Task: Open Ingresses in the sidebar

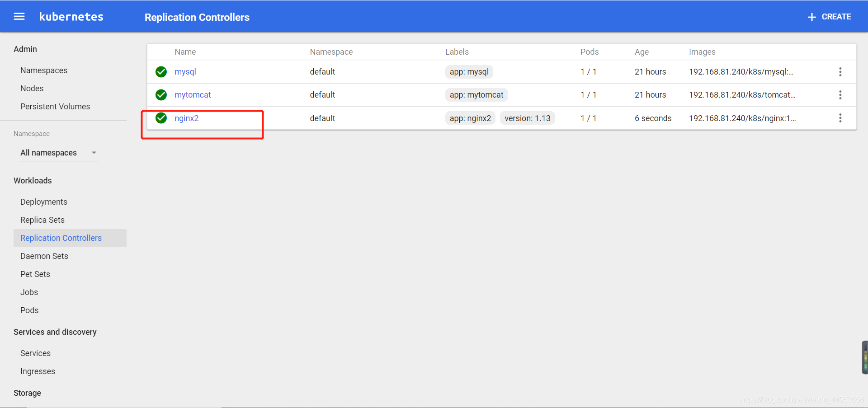Action: [x=38, y=371]
